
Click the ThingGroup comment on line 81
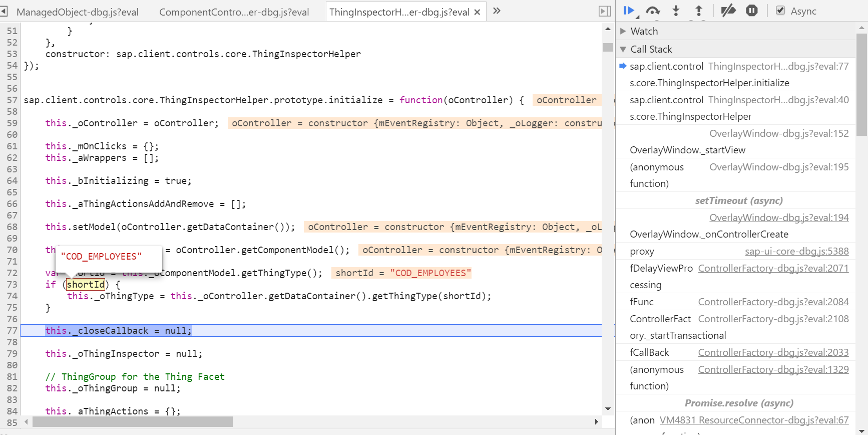[135, 376]
